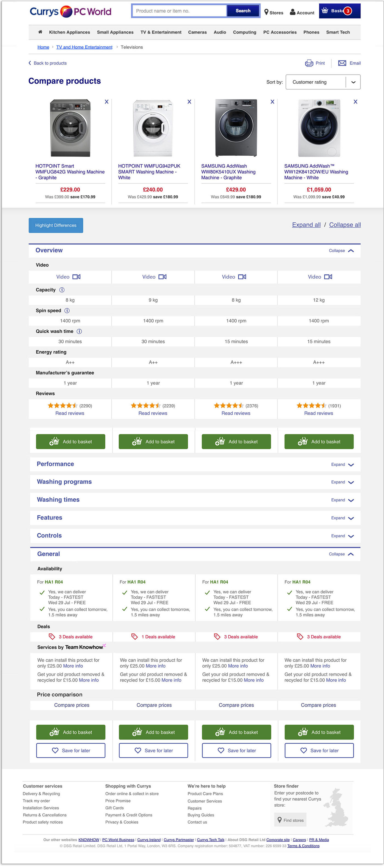Viewport: 384px width, 868px height.
Task: Click Price Promise footer link
Action: (118, 801)
